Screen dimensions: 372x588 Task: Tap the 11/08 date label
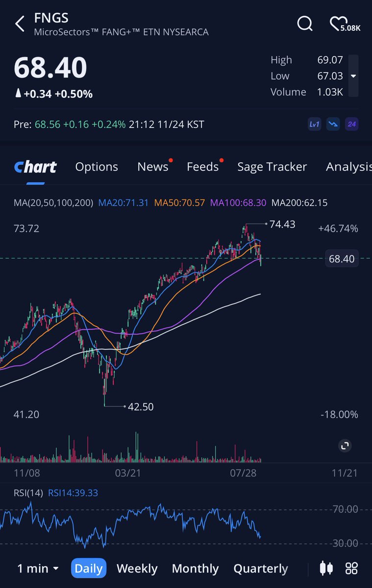click(27, 473)
